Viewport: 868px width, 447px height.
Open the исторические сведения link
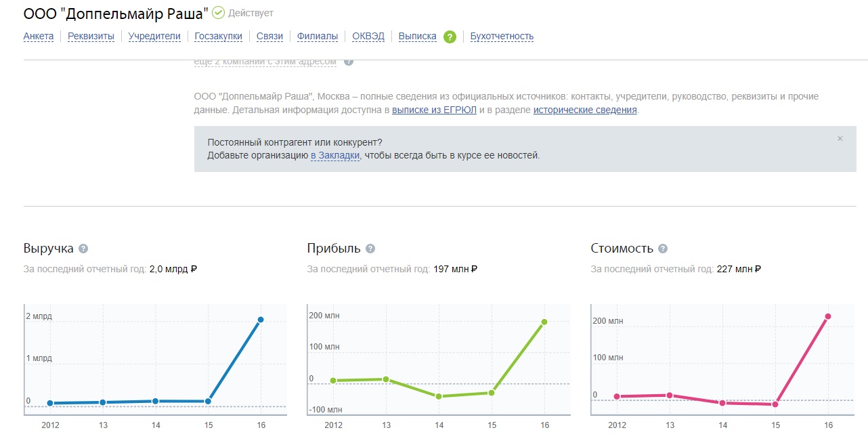pyautogui.click(x=585, y=110)
